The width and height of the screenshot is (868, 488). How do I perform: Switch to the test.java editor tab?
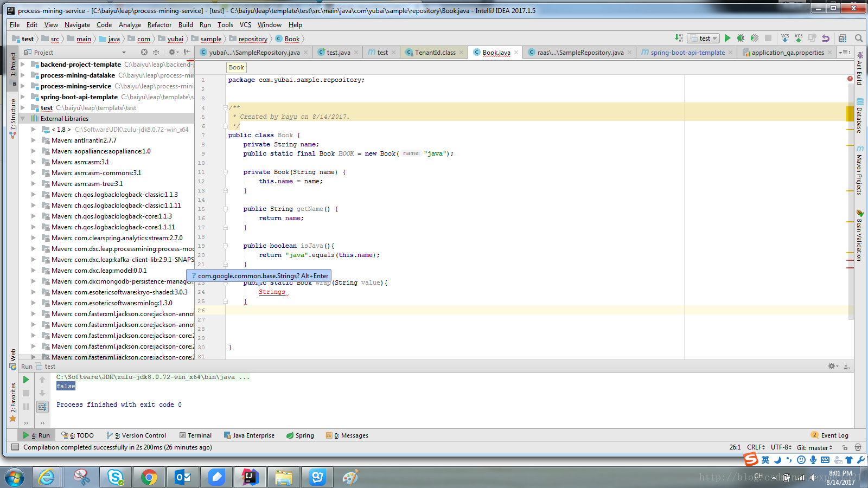tap(339, 52)
